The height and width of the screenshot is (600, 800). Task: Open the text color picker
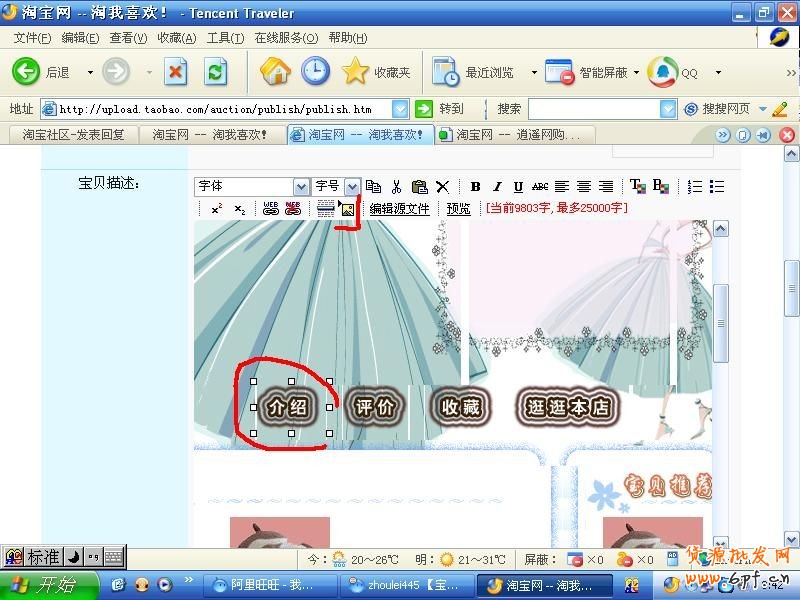coord(637,187)
